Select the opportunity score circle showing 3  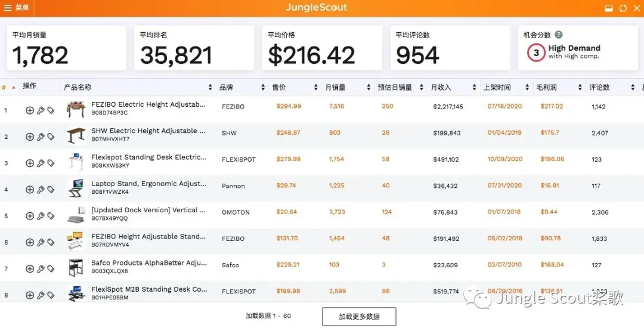coord(536,52)
